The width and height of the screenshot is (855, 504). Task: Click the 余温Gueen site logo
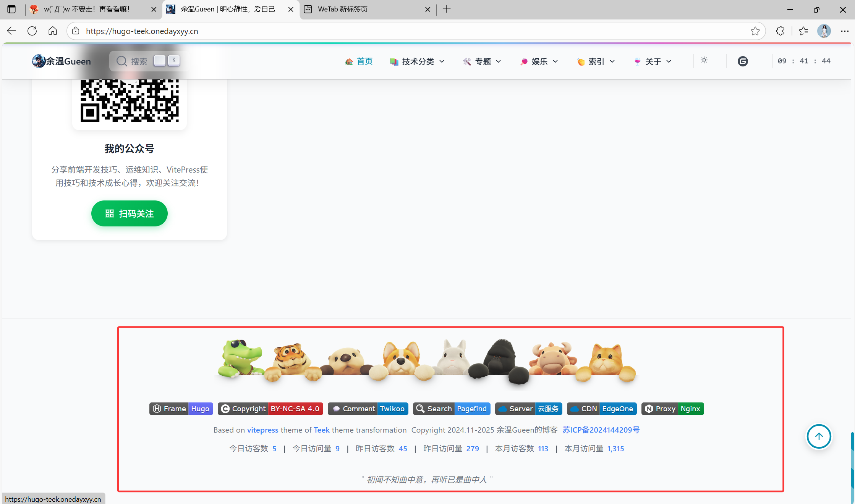click(62, 61)
